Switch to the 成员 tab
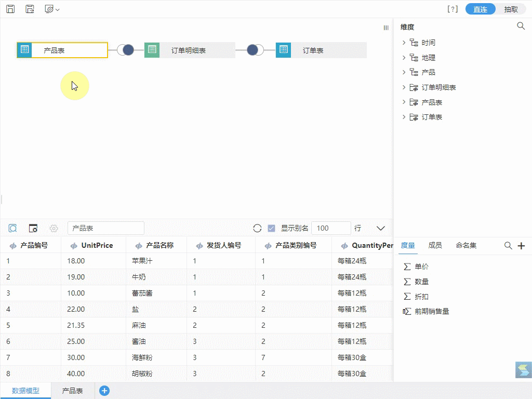532x399 pixels. (x=435, y=245)
